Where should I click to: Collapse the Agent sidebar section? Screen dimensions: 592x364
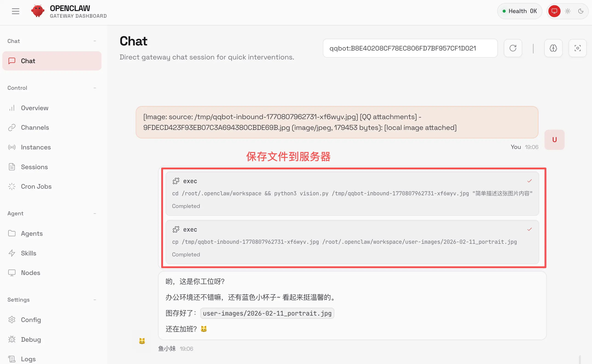(95, 213)
